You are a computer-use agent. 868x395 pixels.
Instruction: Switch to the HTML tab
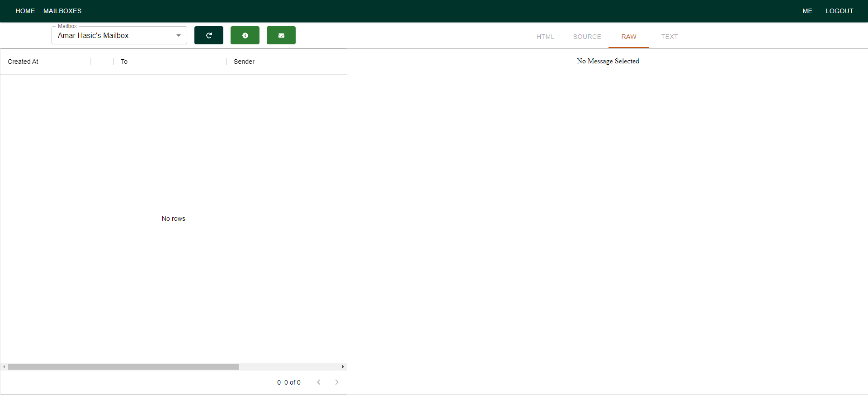(x=546, y=37)
